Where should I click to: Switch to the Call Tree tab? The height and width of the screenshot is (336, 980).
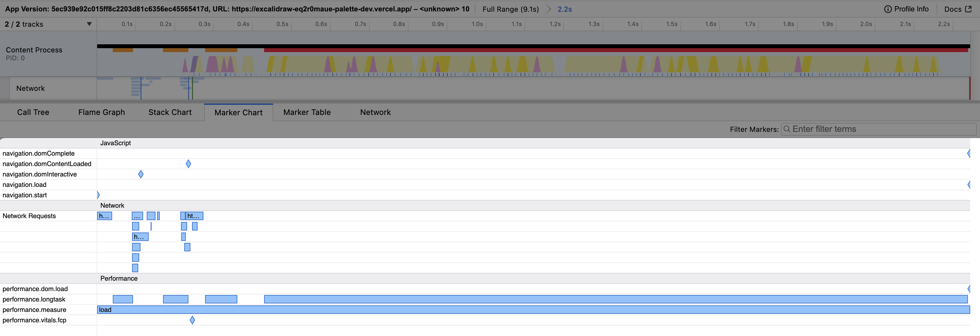tap(33, 112)
